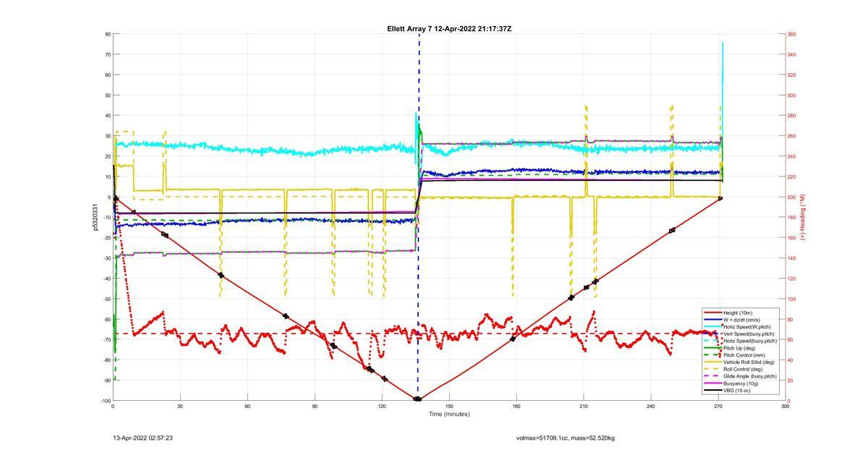This screenshot has height=450, width=868.
Task: Click the 'Horiz Speed(W,pitch)' legend entry
Action: click(x=747, y=326)
